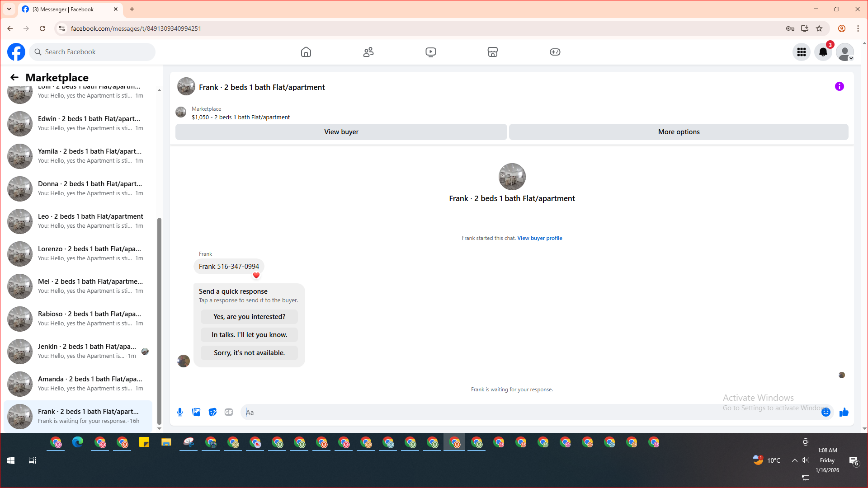This screenshot has height=488, width=868.
Task: Choose the sticker icon in composer
Action: (212, 412)
